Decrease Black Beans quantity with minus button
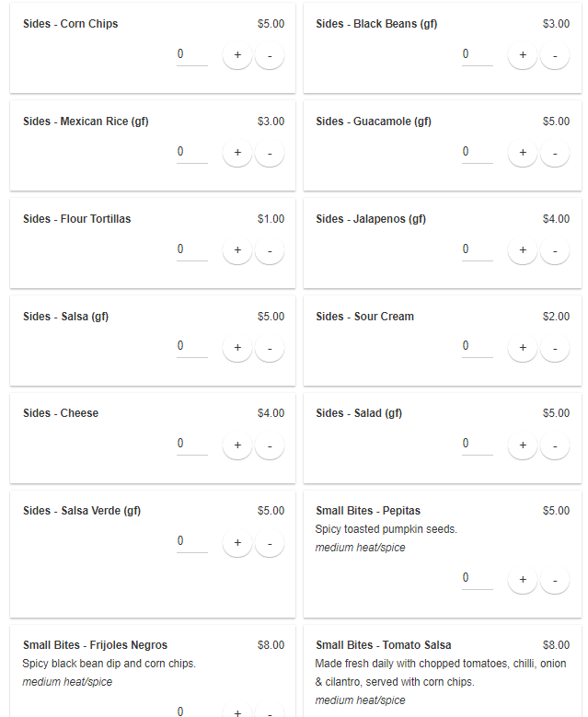This screenshot has width=588, height=717. coord(555,55)
